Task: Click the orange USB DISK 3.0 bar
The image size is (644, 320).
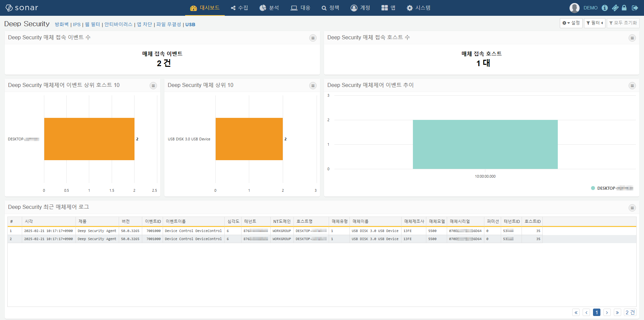Action: pos(249,139)
